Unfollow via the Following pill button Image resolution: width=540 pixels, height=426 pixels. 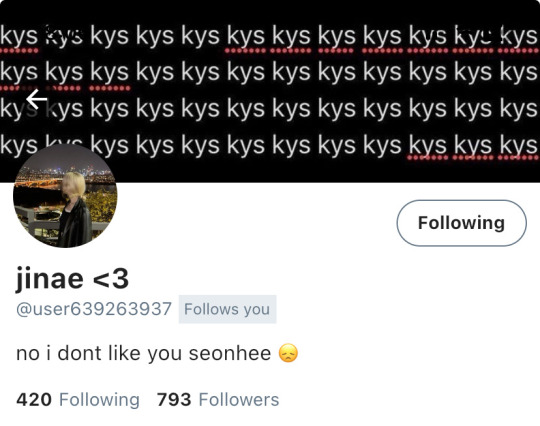(x=461, y=223)
